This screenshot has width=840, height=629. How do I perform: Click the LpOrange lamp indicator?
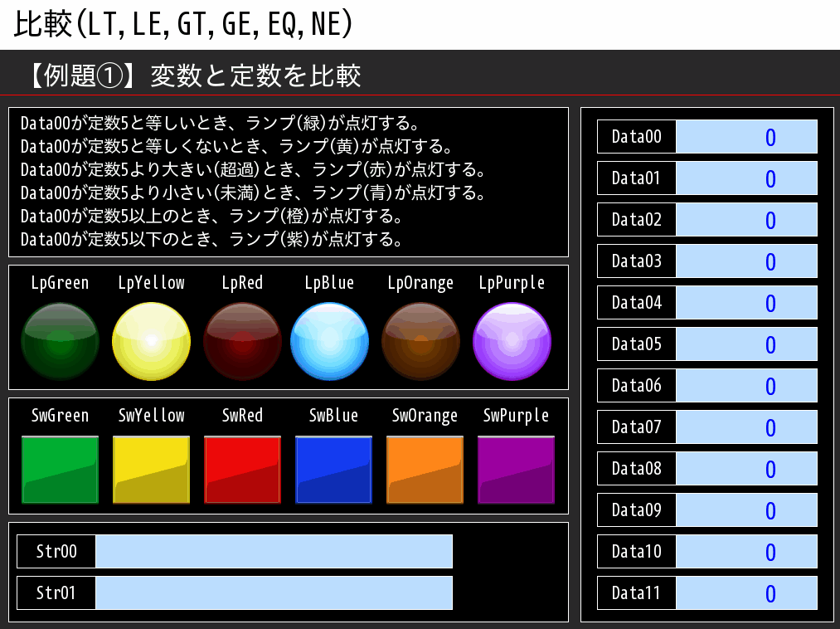point(420,342)
